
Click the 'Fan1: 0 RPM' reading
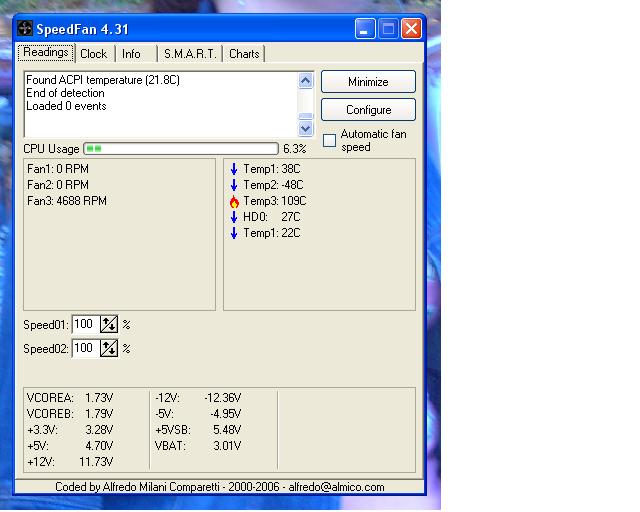click(x=58, y=169)
